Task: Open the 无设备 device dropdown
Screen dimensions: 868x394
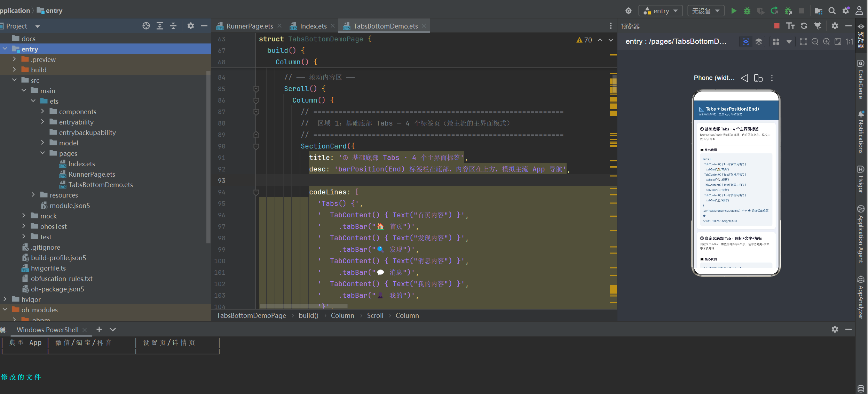Action: point(706,11)
